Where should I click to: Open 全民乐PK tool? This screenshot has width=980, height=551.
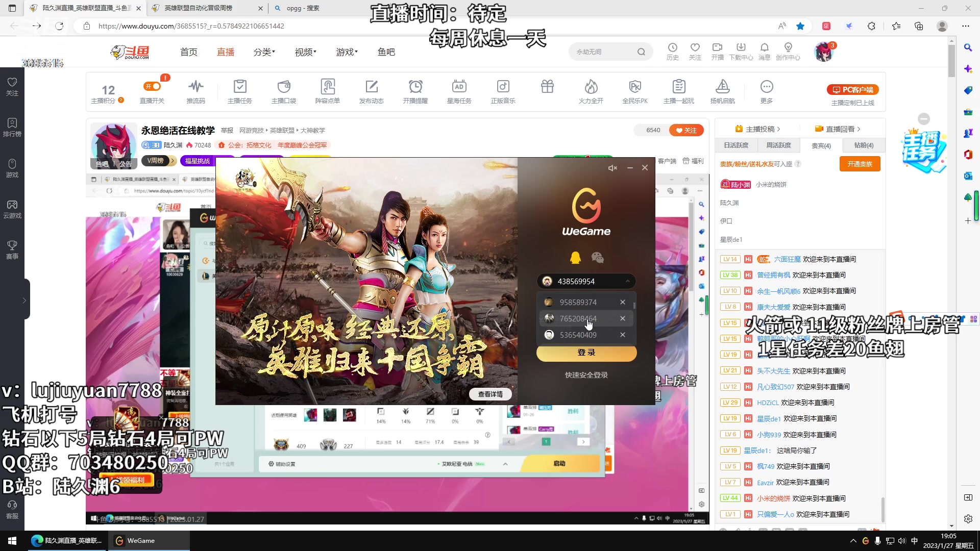[x=635, y=91]
